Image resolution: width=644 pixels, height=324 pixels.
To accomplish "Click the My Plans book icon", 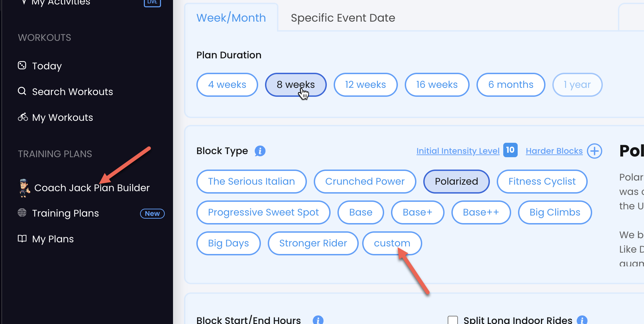I will tap(22, 239).
